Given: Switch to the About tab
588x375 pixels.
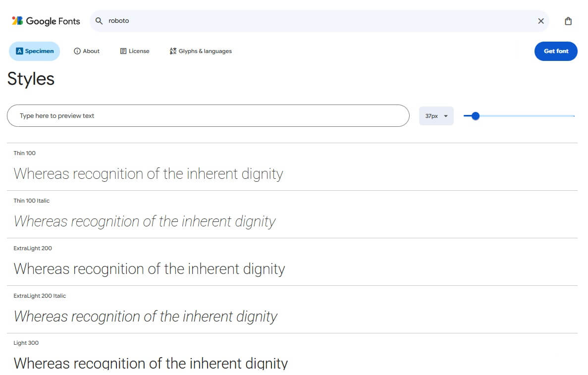Looking at the screenshot, I should (x=87, y=52).
